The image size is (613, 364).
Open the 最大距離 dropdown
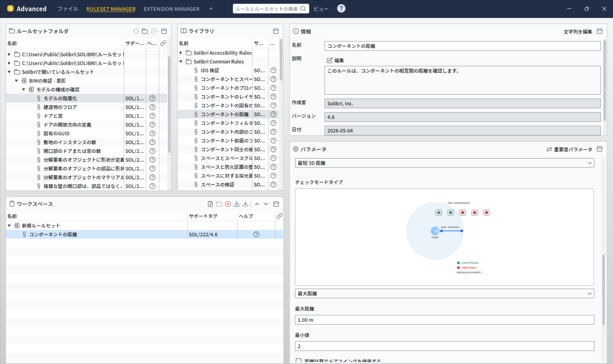click(x=444, y=294)
